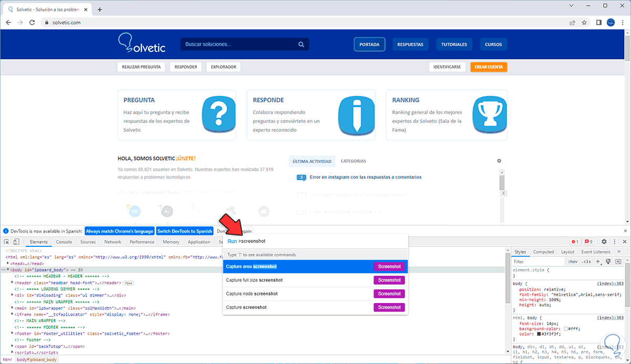
Task: Open the Layout tab in sidebar
Action: click(x=567, y=252)
